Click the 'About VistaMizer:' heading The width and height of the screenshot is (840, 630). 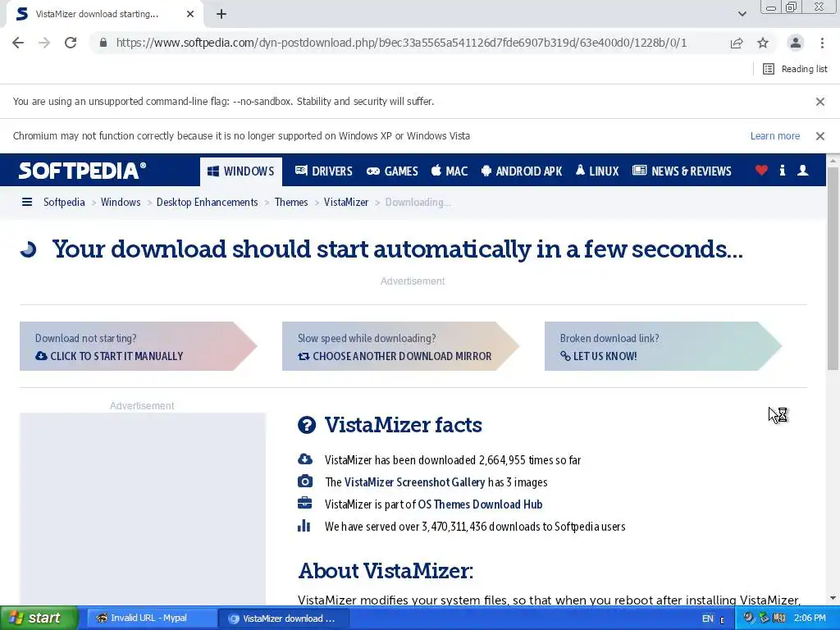386,571
